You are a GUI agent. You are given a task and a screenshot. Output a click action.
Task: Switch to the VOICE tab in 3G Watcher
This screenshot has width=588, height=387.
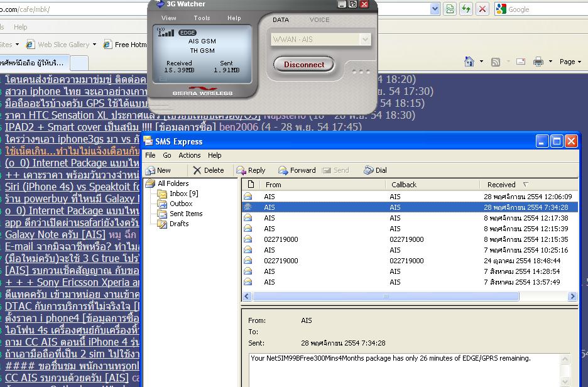tap(320, 20)
